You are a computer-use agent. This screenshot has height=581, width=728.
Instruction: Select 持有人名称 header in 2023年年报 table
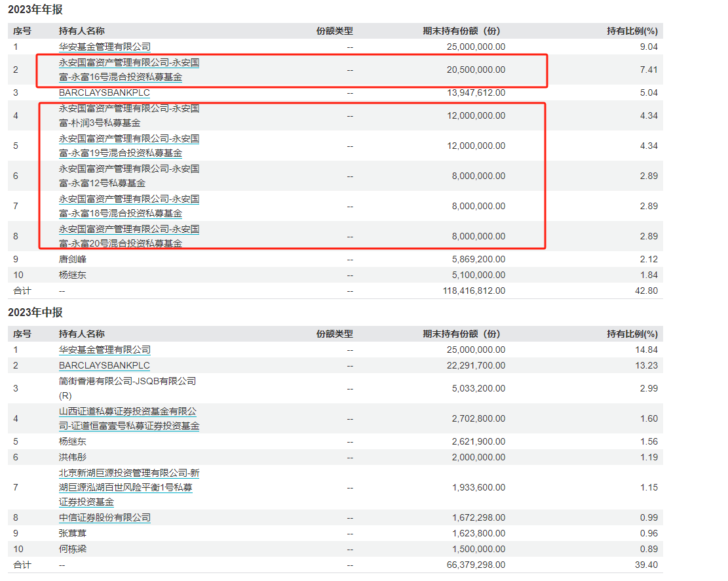tap(82, 31)
